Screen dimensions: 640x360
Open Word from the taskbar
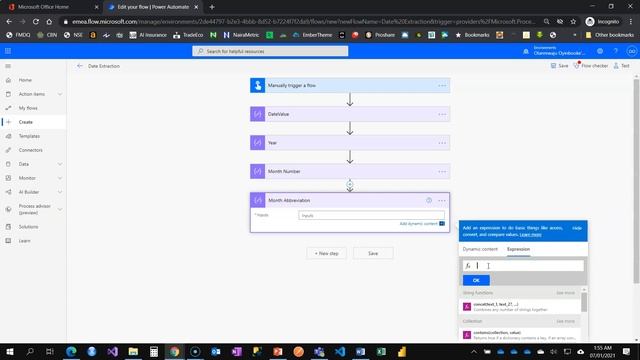point(360,351)
